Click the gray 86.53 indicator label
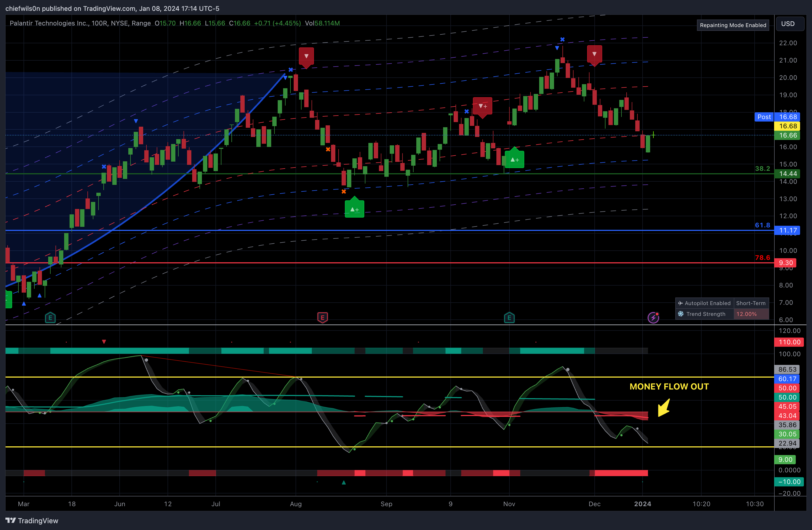This screenshot has width=812, height=530. click(787, 369)
